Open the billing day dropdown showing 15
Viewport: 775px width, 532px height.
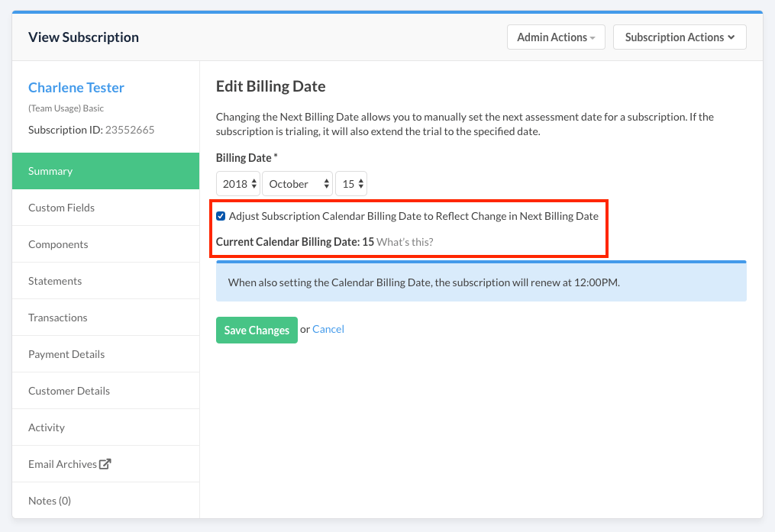tap(351, 184)
